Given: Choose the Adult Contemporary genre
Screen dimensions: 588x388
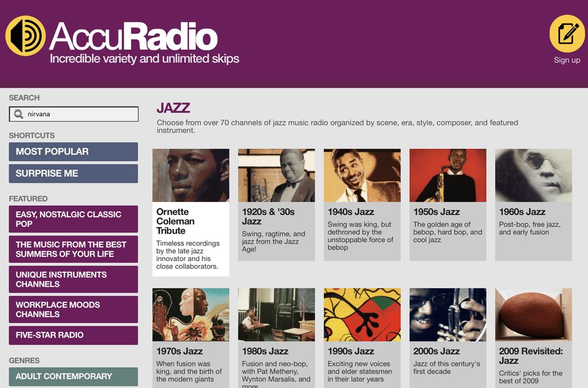Looking at the screenshot, I should click(x=73, y=376).
